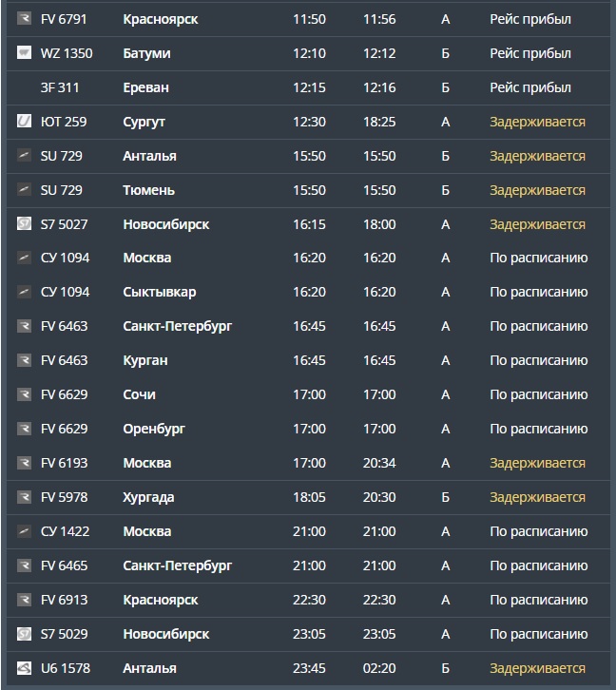Select the Оренбург row of FV 6629
The width and height of the screenshot is (616, 690).
pyautogui.click(x=308, y=429)
